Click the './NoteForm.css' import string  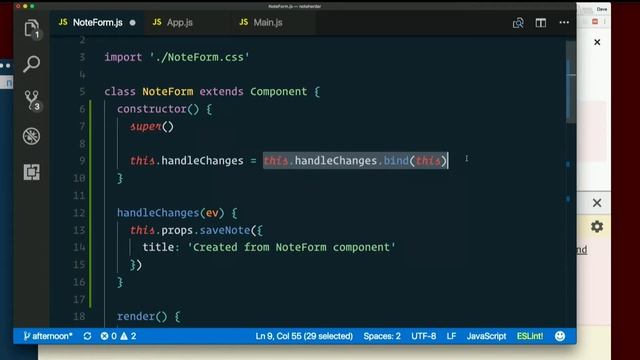pos(199,57)
